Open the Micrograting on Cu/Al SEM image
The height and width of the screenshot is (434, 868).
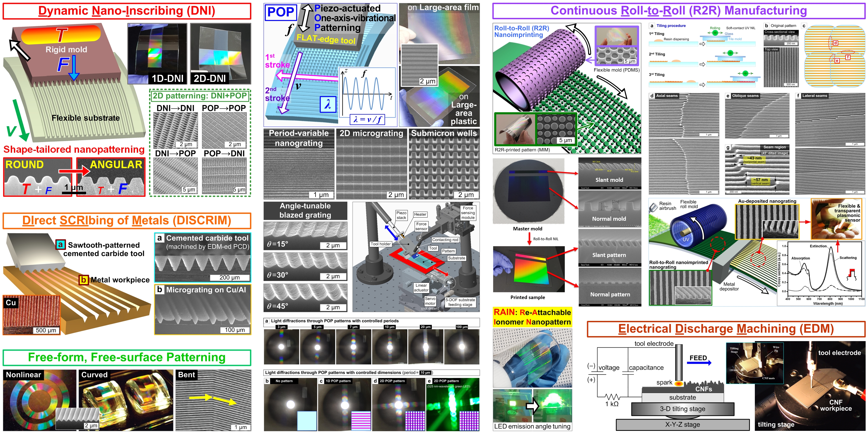(202, 310)
